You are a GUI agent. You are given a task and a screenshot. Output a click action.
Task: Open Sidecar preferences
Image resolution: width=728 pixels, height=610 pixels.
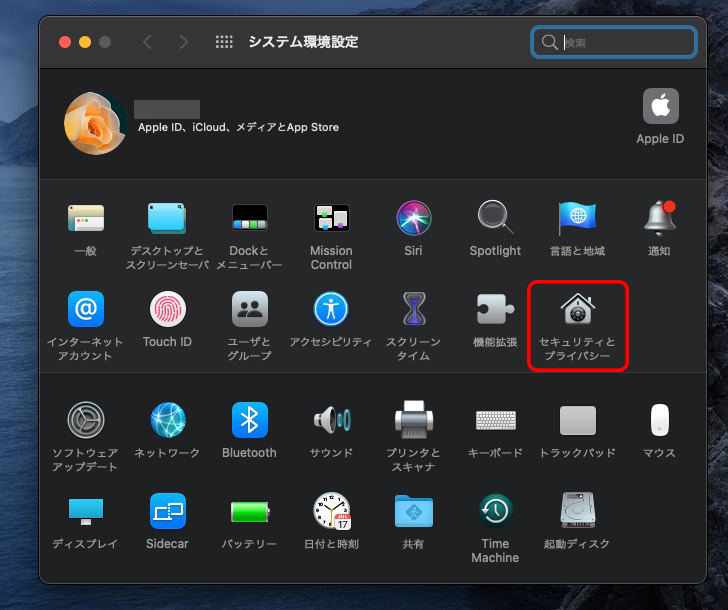167,511
